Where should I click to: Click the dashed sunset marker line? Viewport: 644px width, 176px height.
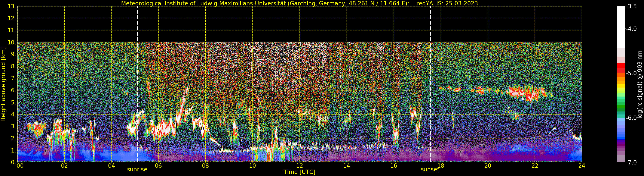430,84
